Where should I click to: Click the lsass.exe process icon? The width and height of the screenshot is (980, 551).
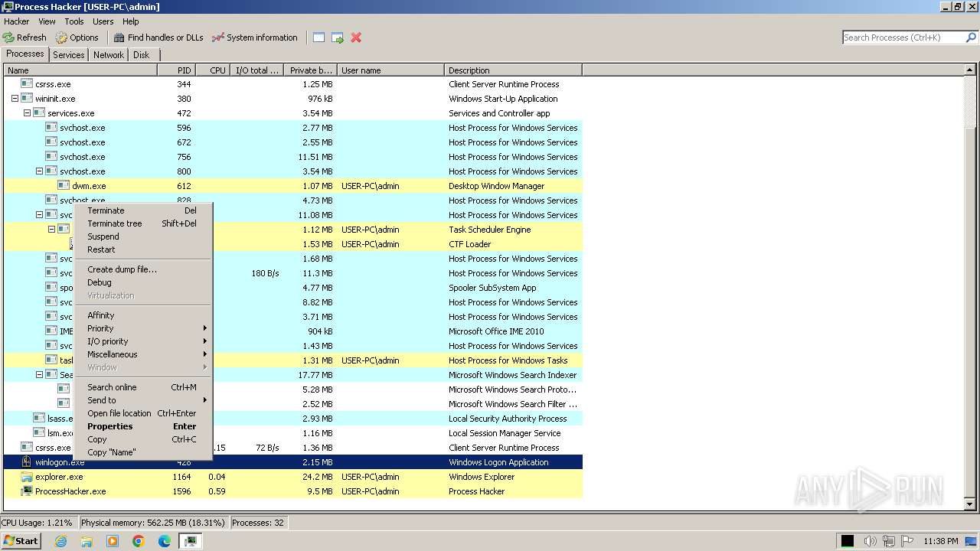coord(39,419)
